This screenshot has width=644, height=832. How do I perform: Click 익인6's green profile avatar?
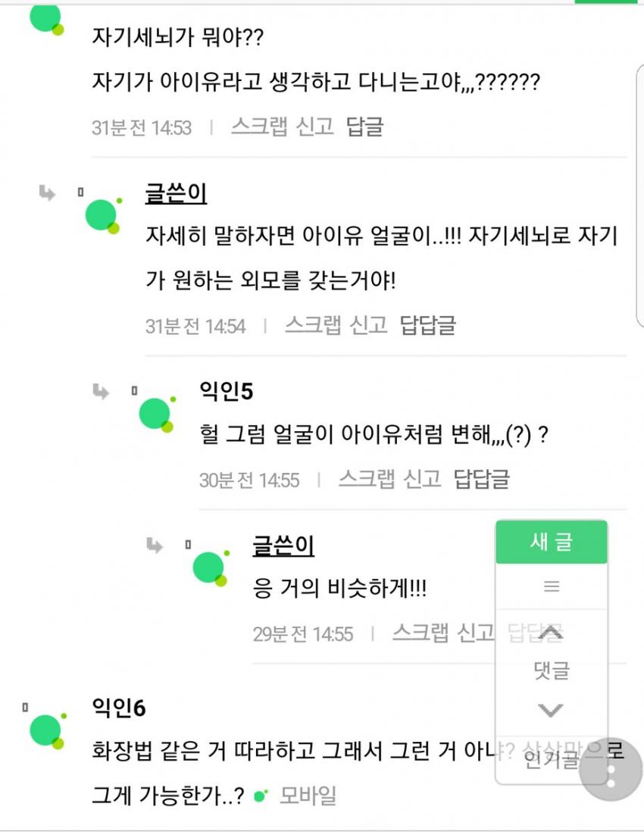point(47,730)
